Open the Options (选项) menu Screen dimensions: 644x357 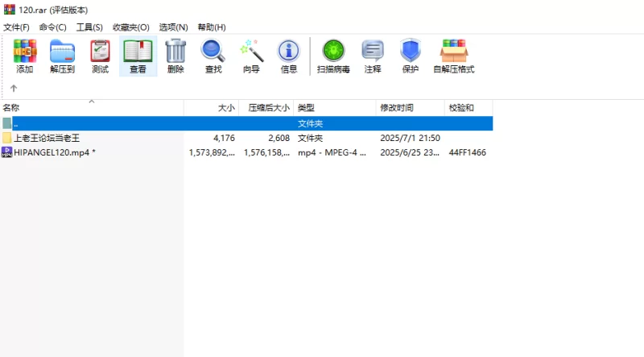tap(173, 27)
